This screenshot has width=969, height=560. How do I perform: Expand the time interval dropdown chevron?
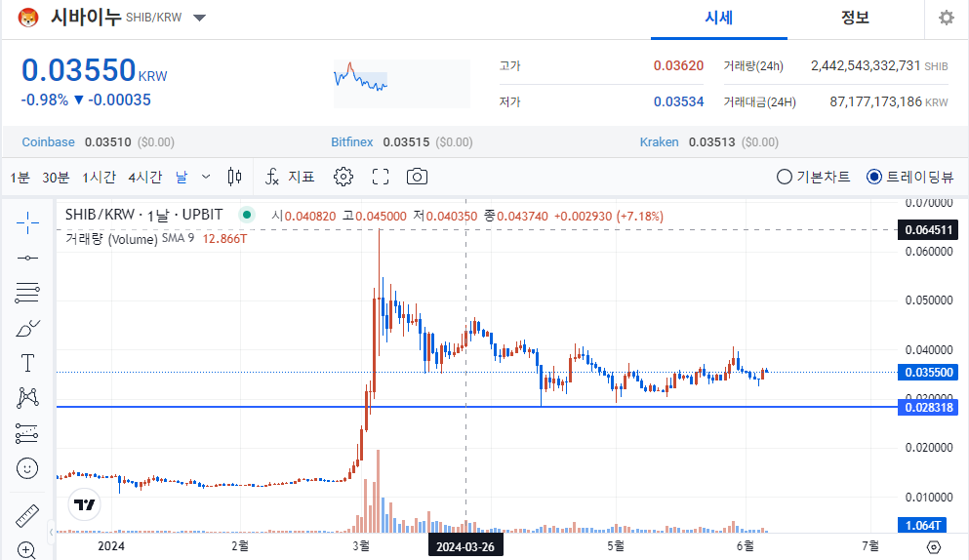(x=206, y=177)
